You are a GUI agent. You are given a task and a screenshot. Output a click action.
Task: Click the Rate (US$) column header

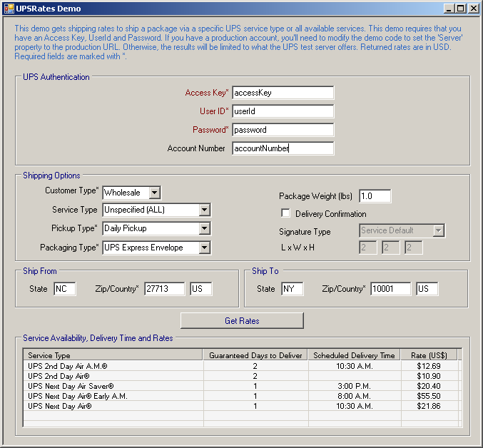[429, 355]
